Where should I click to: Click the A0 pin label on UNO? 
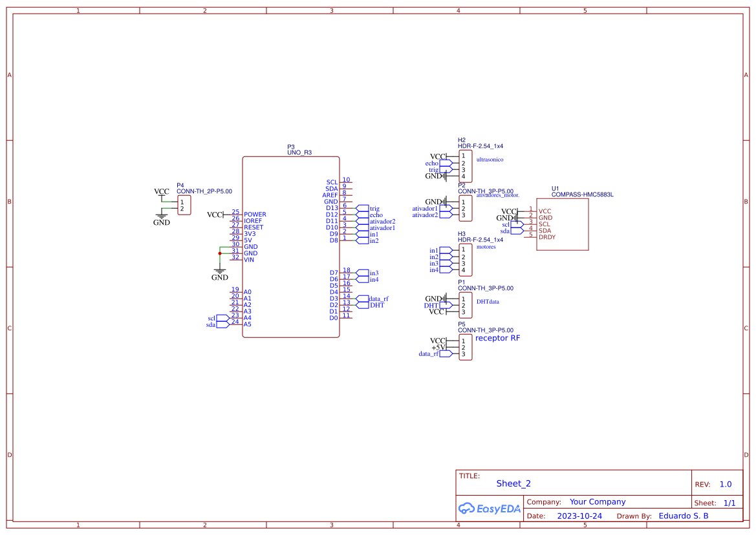pos(247,292)
